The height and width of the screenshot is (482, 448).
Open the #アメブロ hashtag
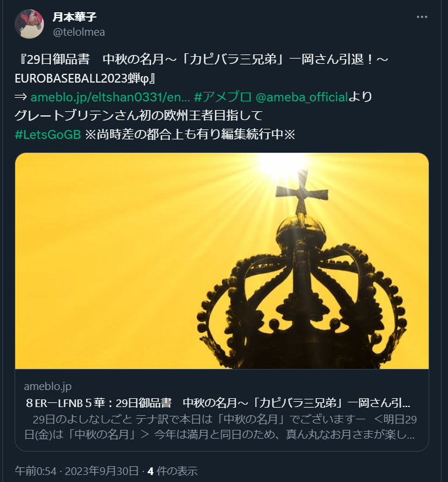point(223,97)
